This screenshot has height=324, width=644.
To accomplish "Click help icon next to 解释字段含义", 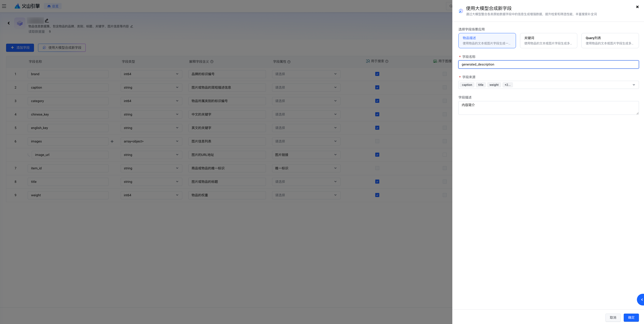I will click(212, 62).
